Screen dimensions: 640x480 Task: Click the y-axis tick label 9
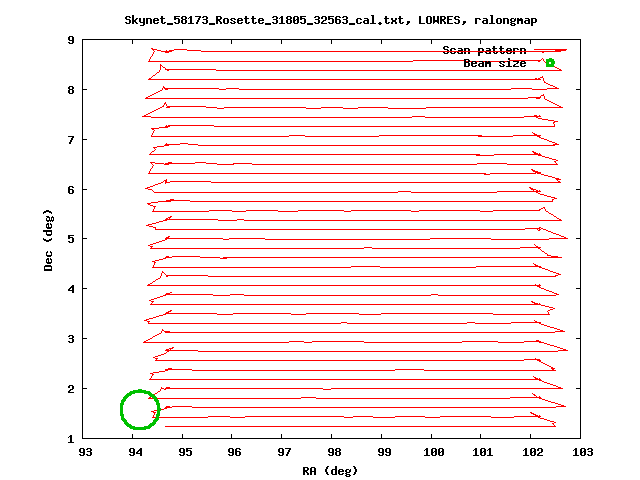(x=71, y=40)
